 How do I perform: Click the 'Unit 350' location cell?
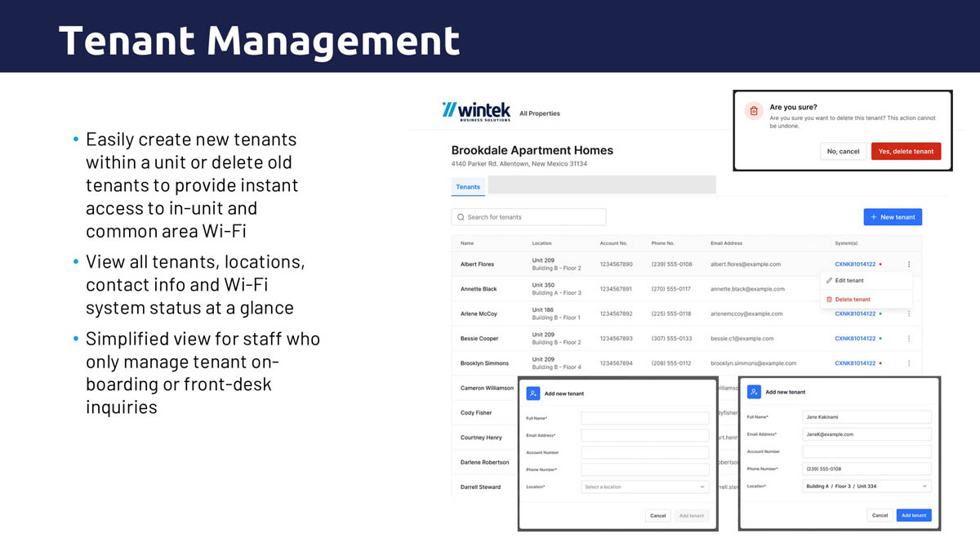pos(557,289)
